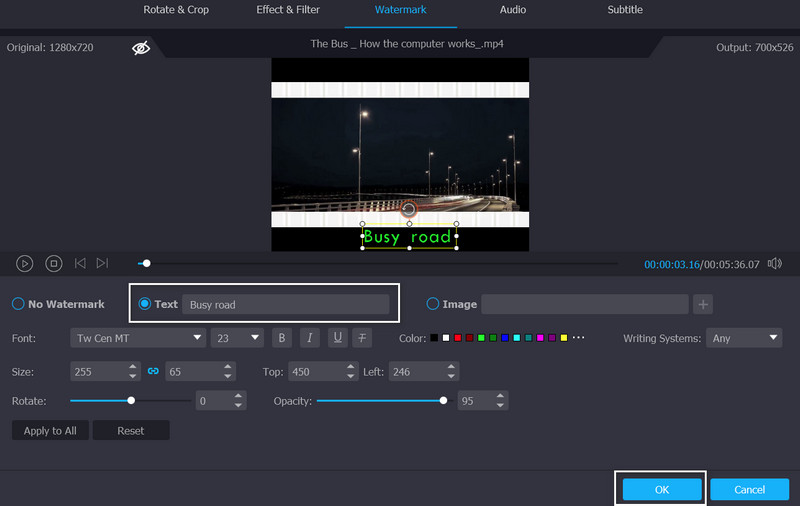Jump to next frame icon

[102, 263]
